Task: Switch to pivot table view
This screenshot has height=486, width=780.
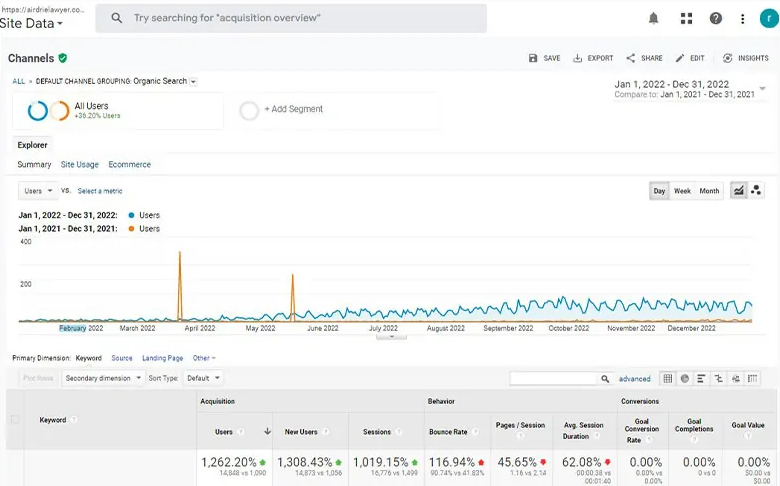Action: [x=752, y=379]
